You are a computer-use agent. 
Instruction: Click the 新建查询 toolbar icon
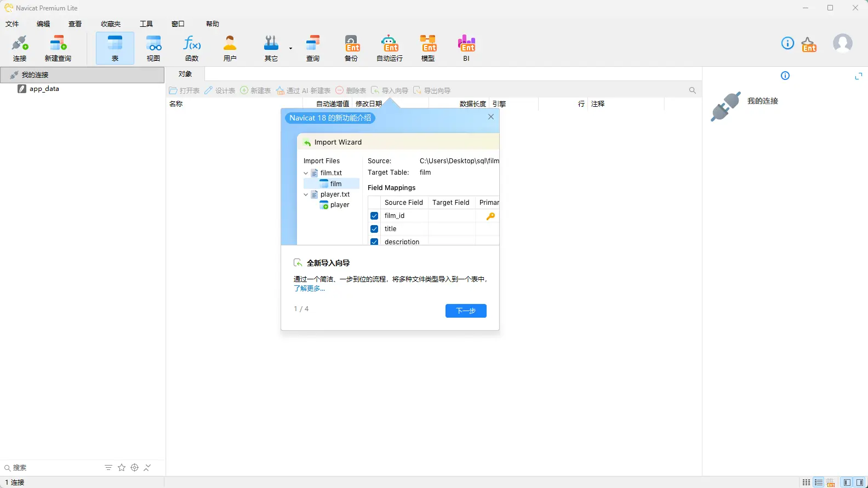tap(58, 48)
